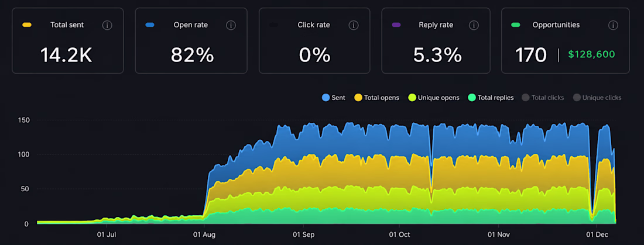The width and height of the screenshot is (644, 245).
Task: Select the $128,600 opportunity value
Action: (591, 54)
